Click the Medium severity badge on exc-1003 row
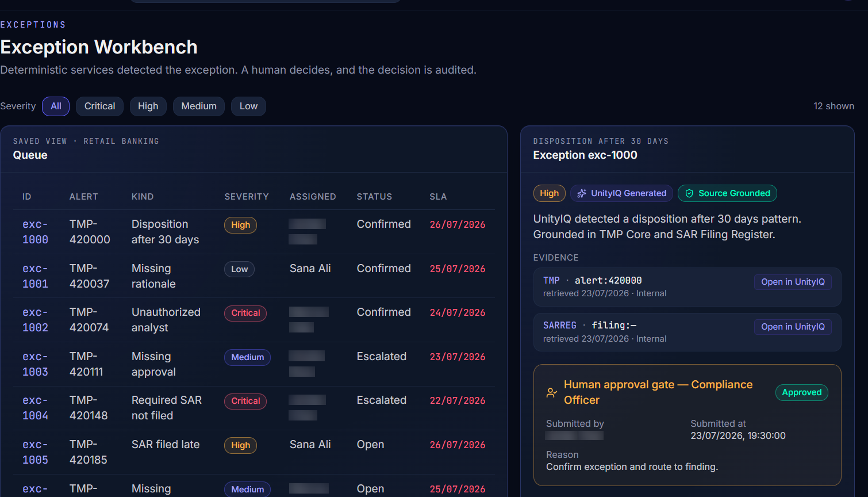This screenshot has width=868, height=497. [x=247, y=357]
